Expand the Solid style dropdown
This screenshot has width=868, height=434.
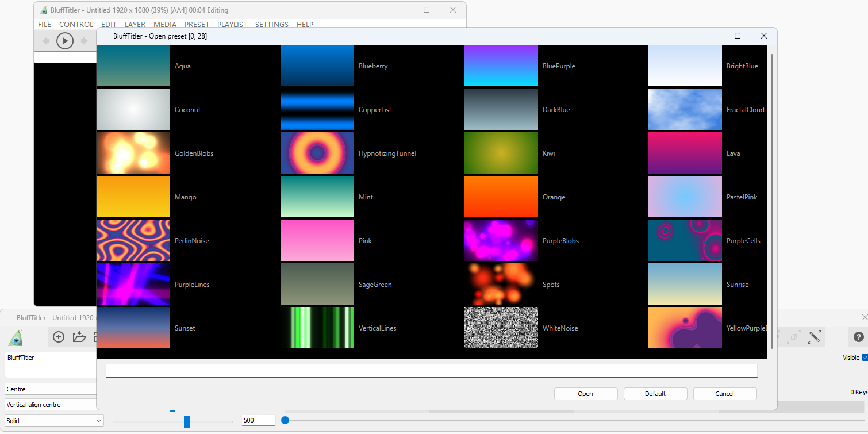pos(54,421)
